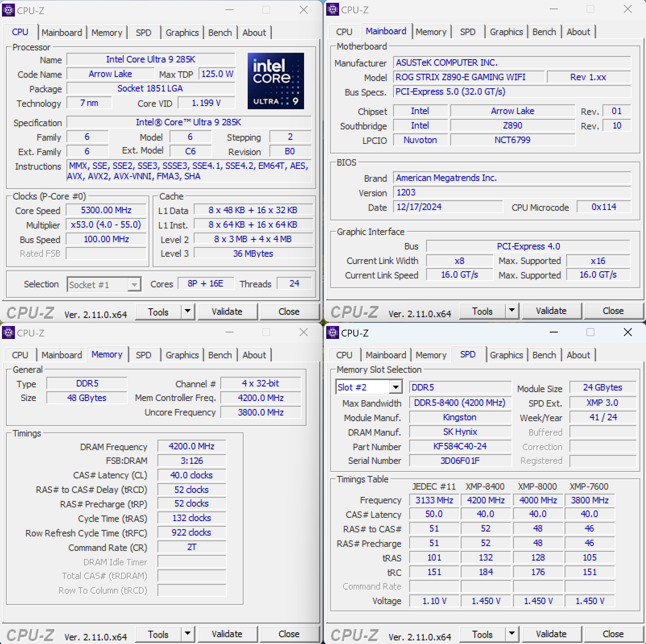Open Graphics tab in the SPD window

[506, 355]
